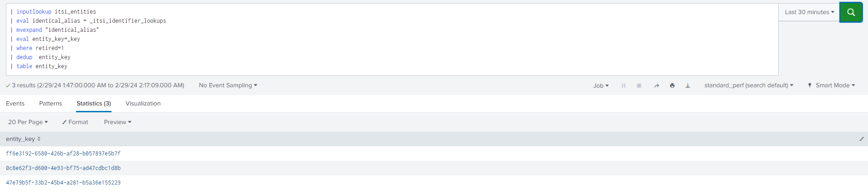Expand the Job dropdown menu

tap(601, 85)
